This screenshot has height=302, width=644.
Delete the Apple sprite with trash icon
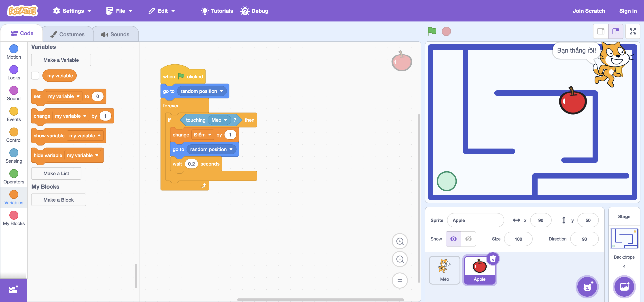tap(492, 259)
